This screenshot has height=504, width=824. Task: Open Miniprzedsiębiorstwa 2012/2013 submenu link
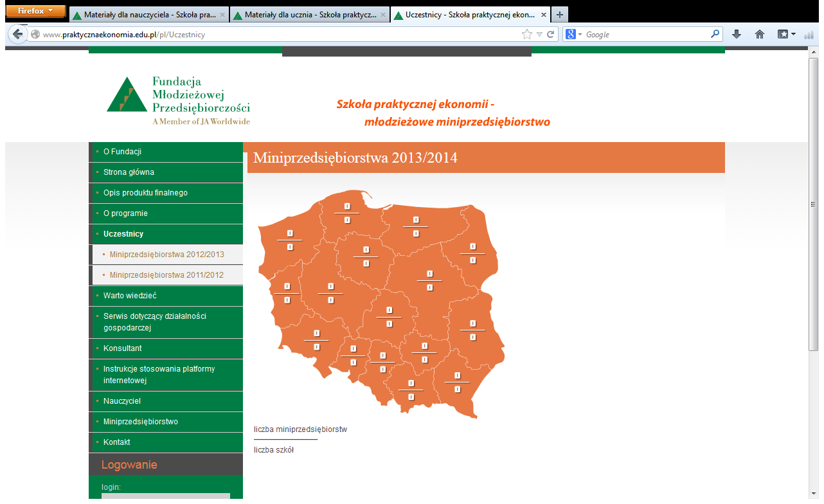pyautogui.click(x=166, y=255)
